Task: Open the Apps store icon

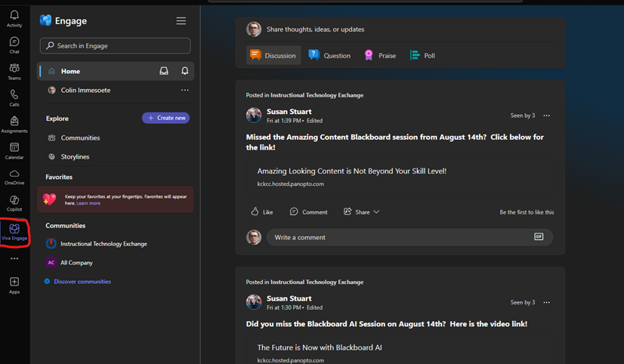Action: (x=14, y=285)
